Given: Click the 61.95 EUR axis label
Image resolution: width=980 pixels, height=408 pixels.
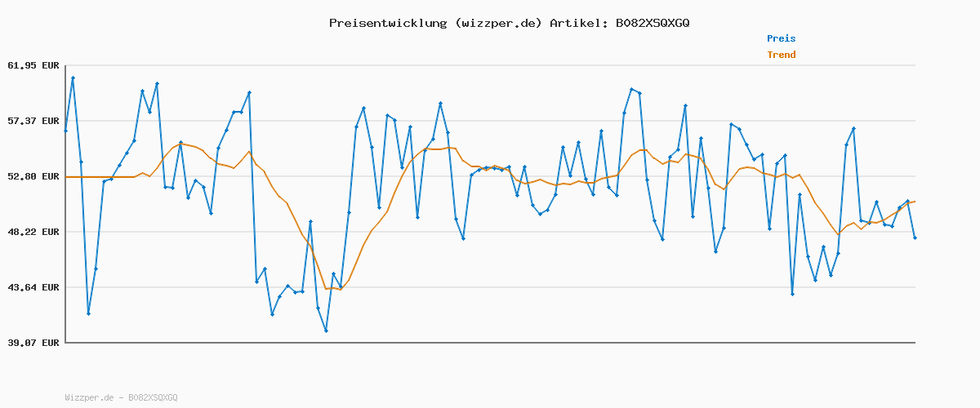Looking at the screenshot, I should tap(33, 65).
